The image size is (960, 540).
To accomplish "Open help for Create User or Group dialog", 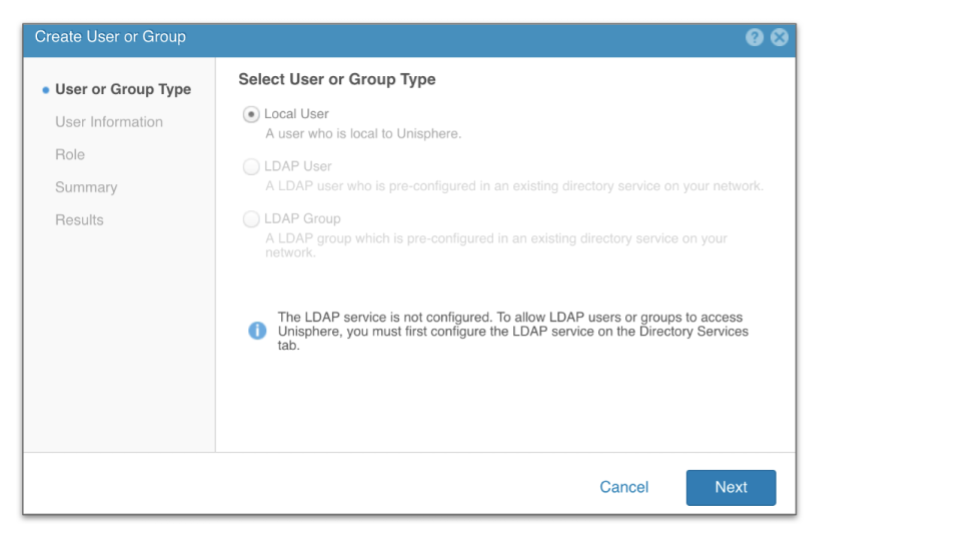I will click(755, 37).
